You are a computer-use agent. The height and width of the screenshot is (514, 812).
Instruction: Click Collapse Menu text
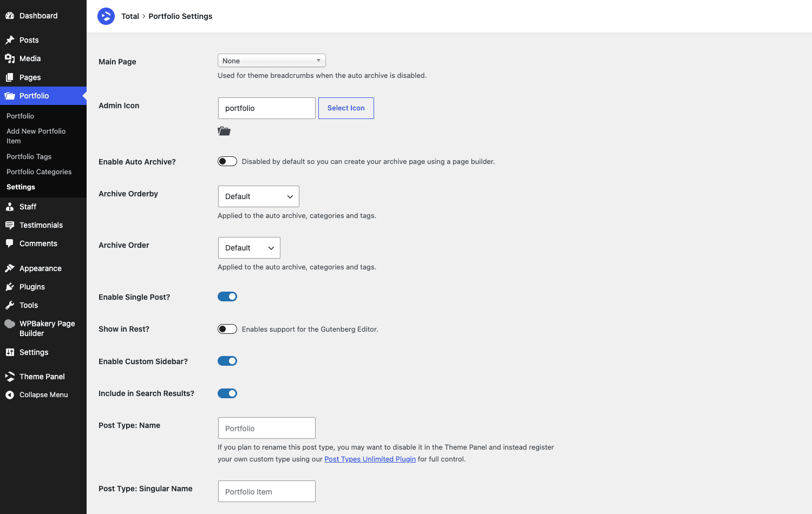click(x=44, y=395)
